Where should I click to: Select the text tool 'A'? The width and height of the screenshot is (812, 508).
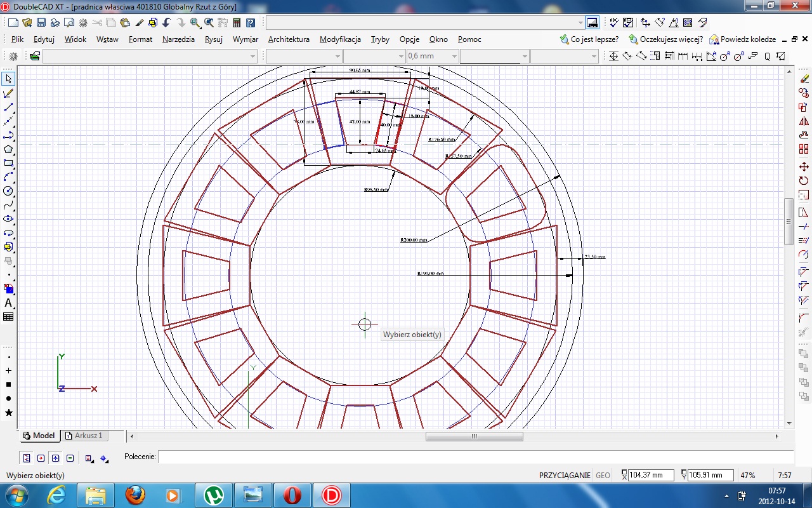(x=8, y=303)
